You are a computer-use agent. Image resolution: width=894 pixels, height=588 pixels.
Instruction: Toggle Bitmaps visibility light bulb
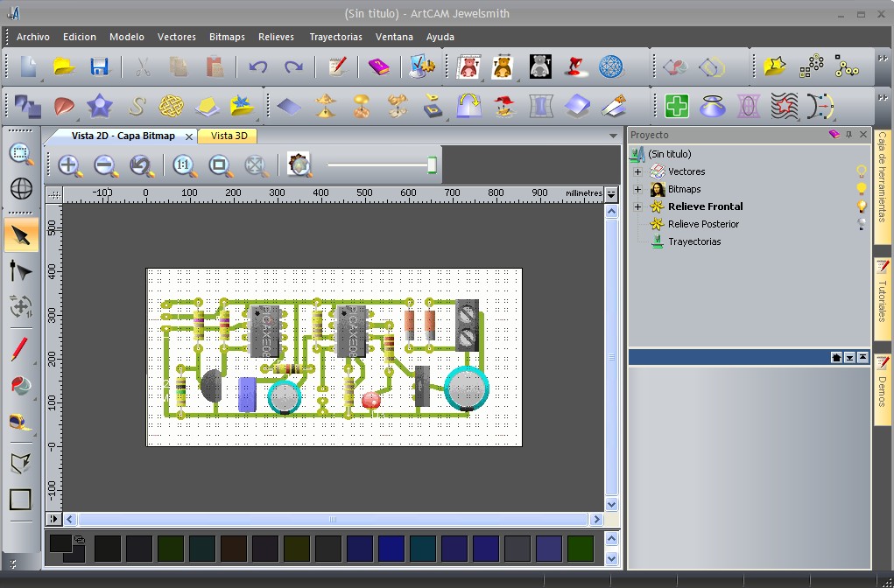pos(862,189)
